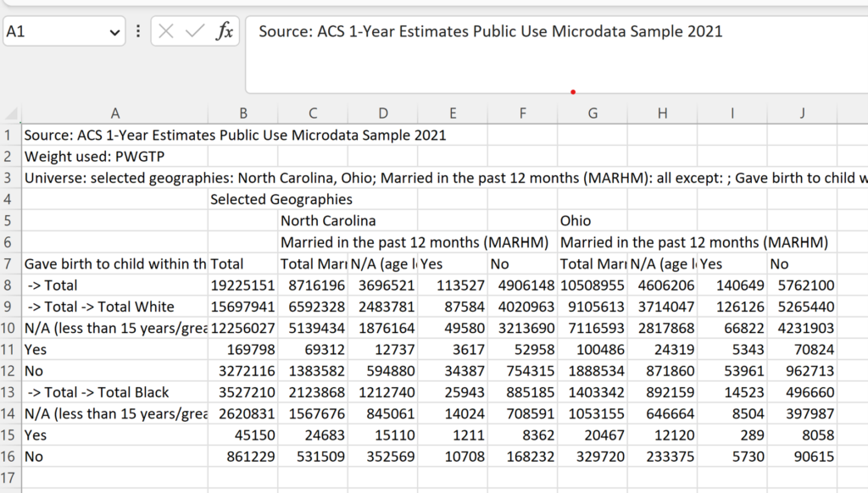Select column B header
The width and height of the screenshot is (868, 493).
coord(243,112)
